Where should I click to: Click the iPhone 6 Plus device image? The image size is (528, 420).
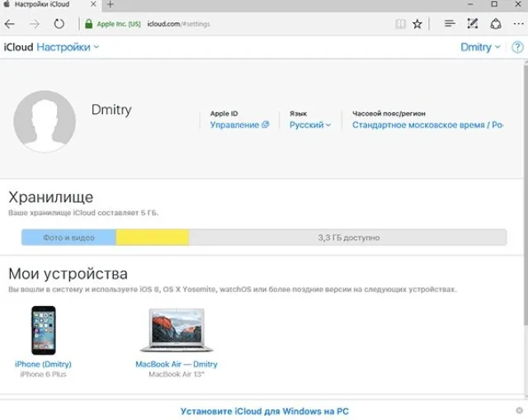44,330
